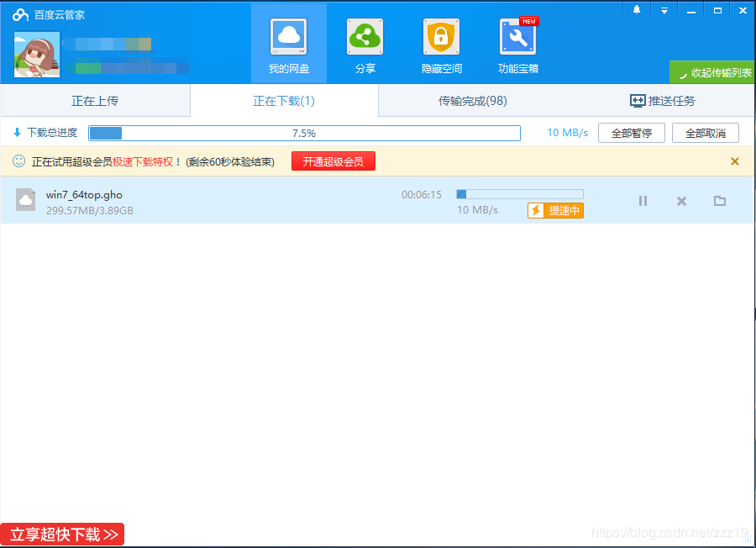
Task: Click the smiley face icon in banner
Action: (x=18, y=161)
